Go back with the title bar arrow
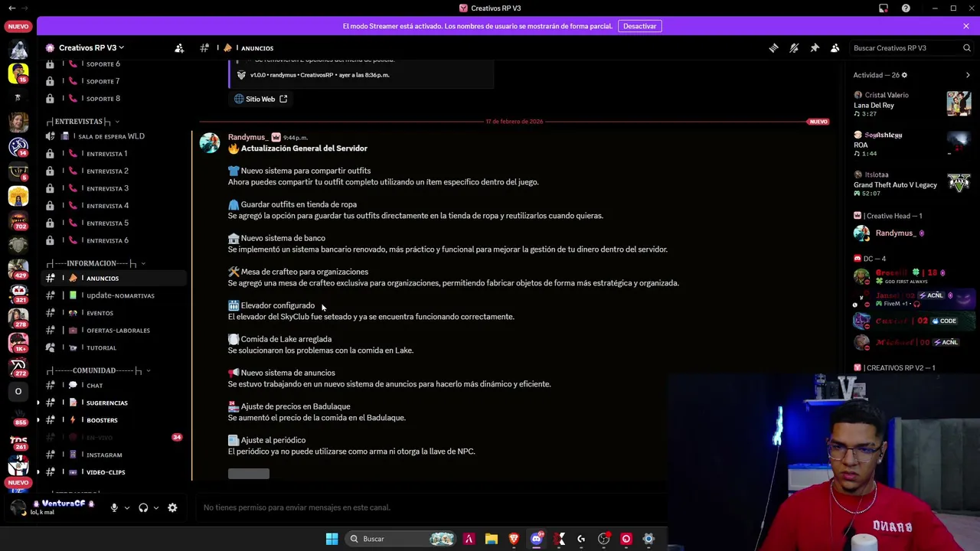Screen dimensions: 980x551 tap(11, 8)
